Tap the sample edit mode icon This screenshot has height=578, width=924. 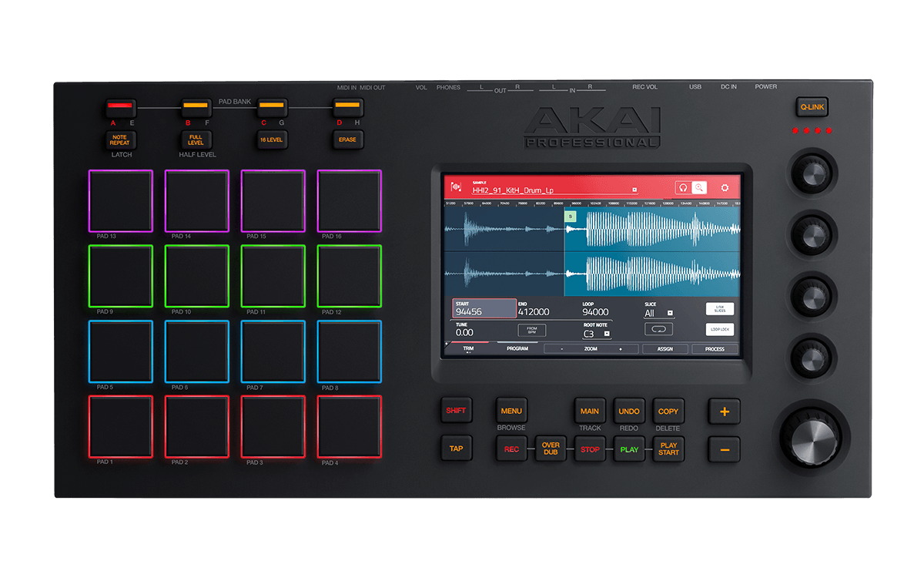click(x=456, y=187)
